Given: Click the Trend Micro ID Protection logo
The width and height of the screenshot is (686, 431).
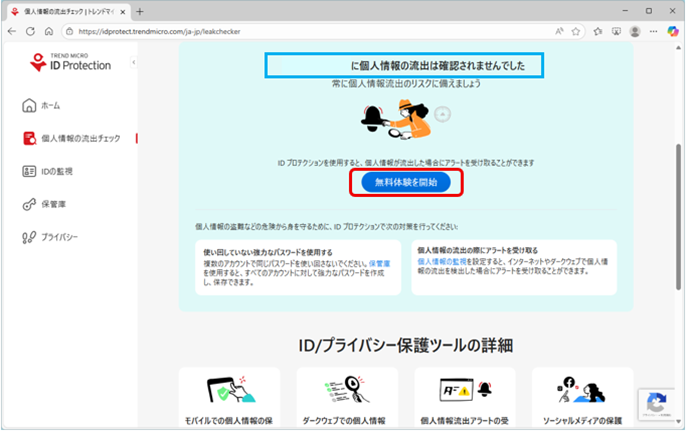Looking at the screenshot, I should 68,62.
